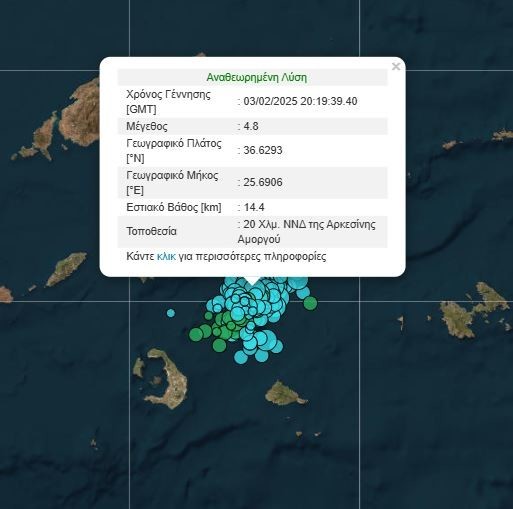Pick the lowest green circle near Santorini
513x509 pixels.
[219, 345]
